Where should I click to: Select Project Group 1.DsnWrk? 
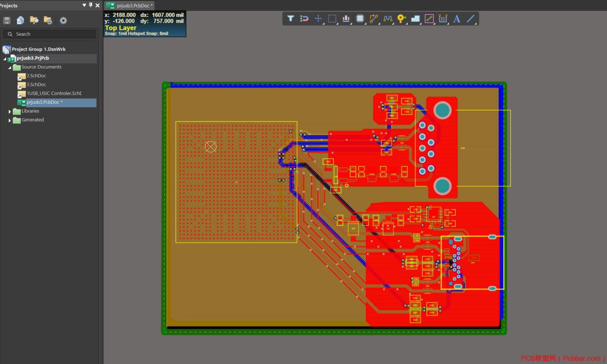[38, 49]
